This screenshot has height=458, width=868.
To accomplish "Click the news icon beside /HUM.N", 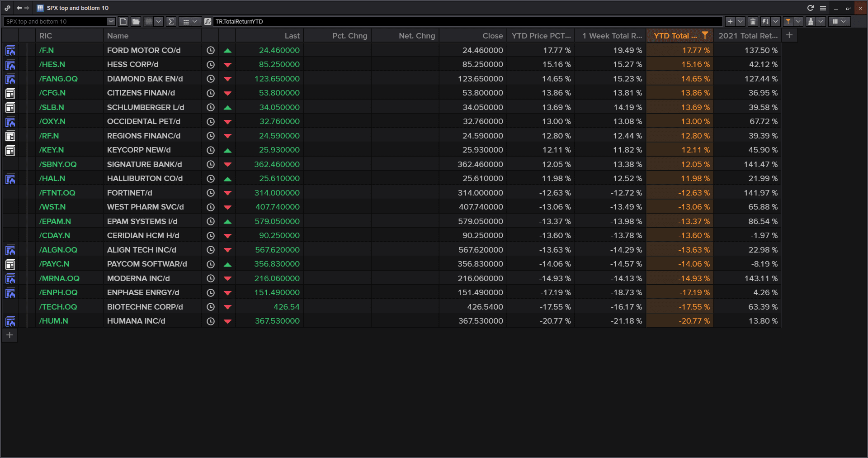I will click(10, 321).
